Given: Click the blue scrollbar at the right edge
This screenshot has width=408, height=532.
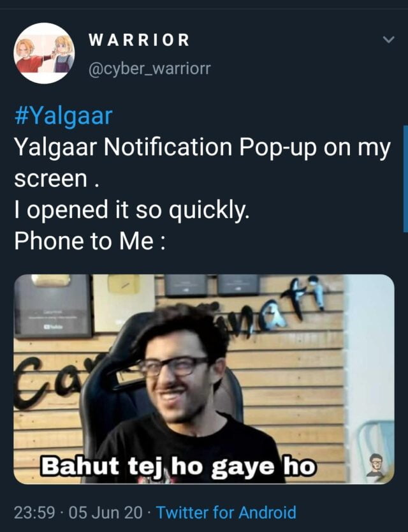Looking at the screenshot, I should click(405, 179).
